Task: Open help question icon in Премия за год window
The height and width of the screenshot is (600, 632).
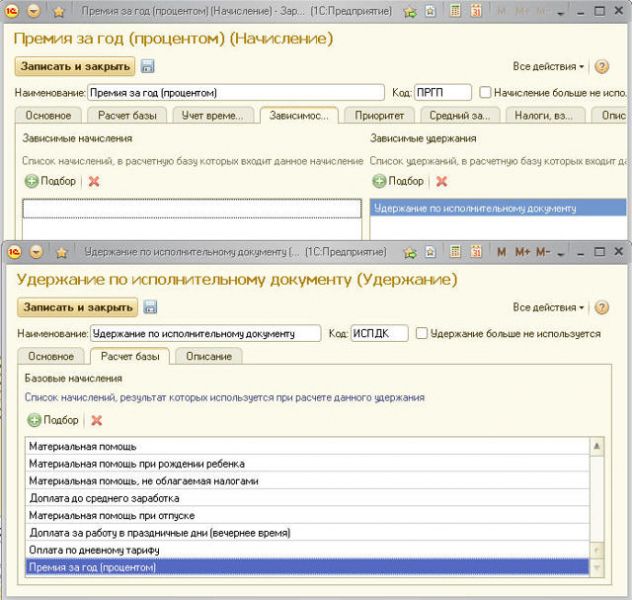Action: (x=601, y=66)
